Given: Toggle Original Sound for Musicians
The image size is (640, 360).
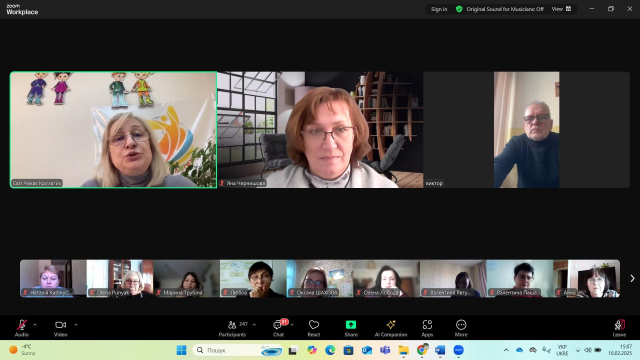Looking at the screenshot, I should (500, 9).
